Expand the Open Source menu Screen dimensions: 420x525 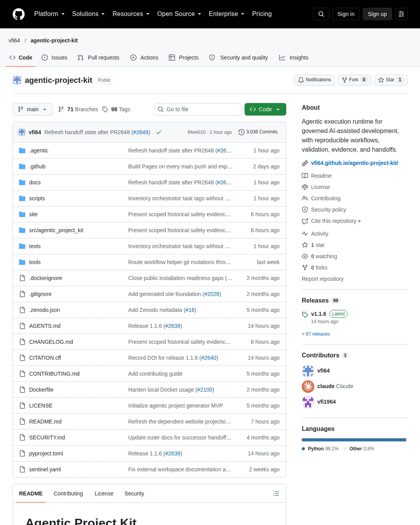point(179,14)
